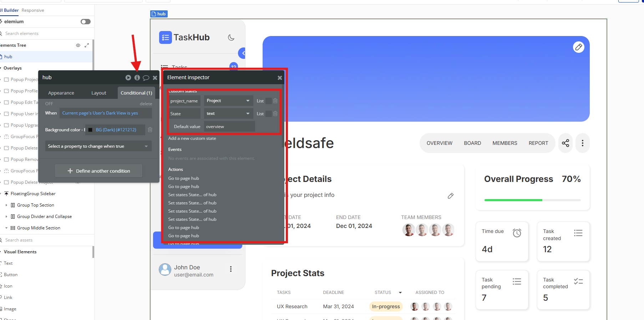Delete the project_name custom state with trash icon
Screen dimensions: 644x320
pyautogui.click(x=275, y=101)
